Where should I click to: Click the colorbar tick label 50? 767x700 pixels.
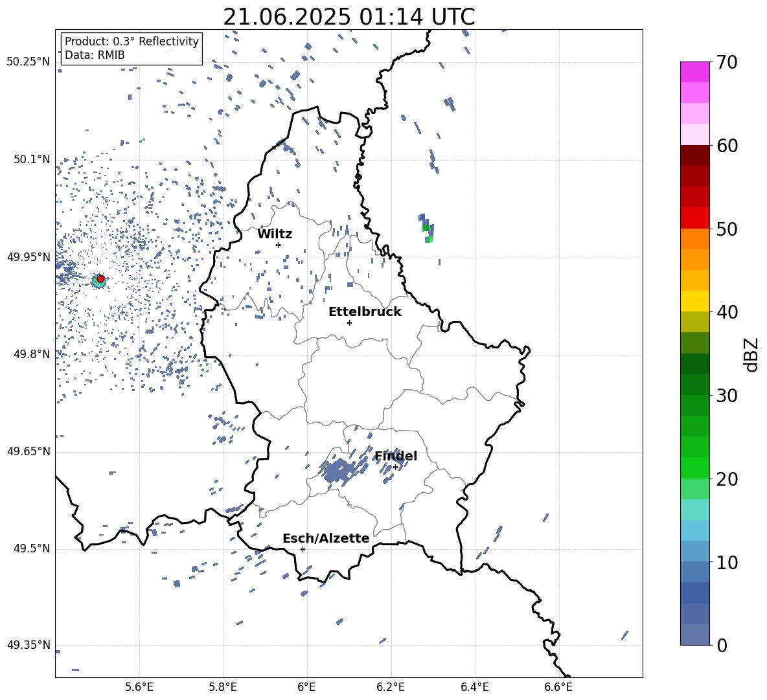click(x=727, y=229)
